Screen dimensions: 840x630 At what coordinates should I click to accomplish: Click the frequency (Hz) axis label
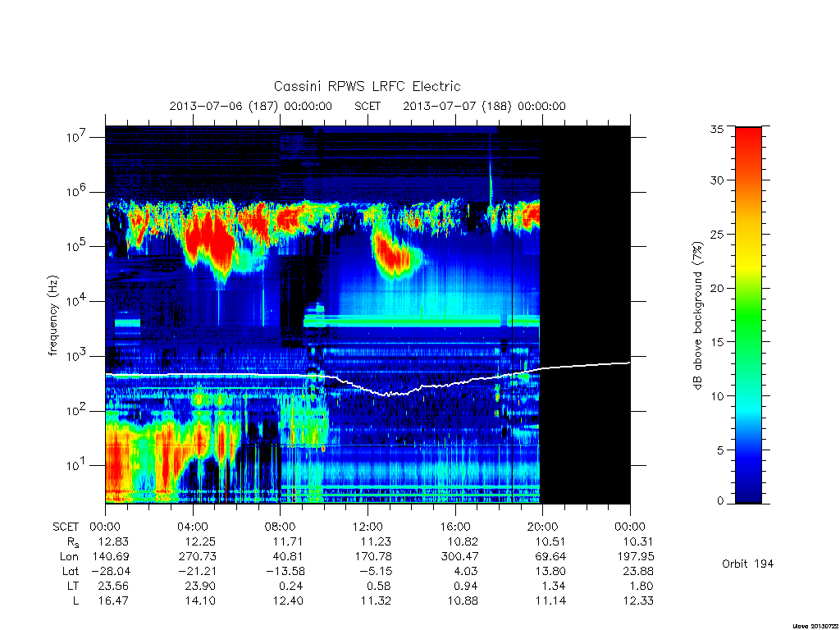point(53,315)
